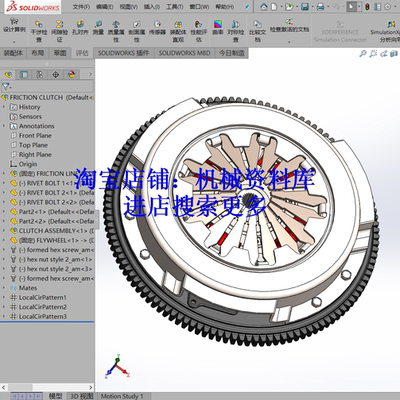Open the 3D 视图 bottom tab

tap(82, 396)
